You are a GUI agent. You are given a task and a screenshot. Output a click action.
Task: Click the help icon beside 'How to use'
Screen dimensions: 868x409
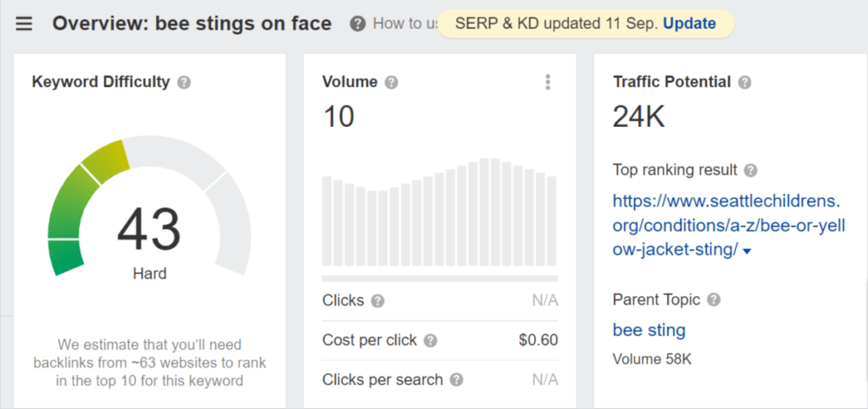tap(359, 25)
